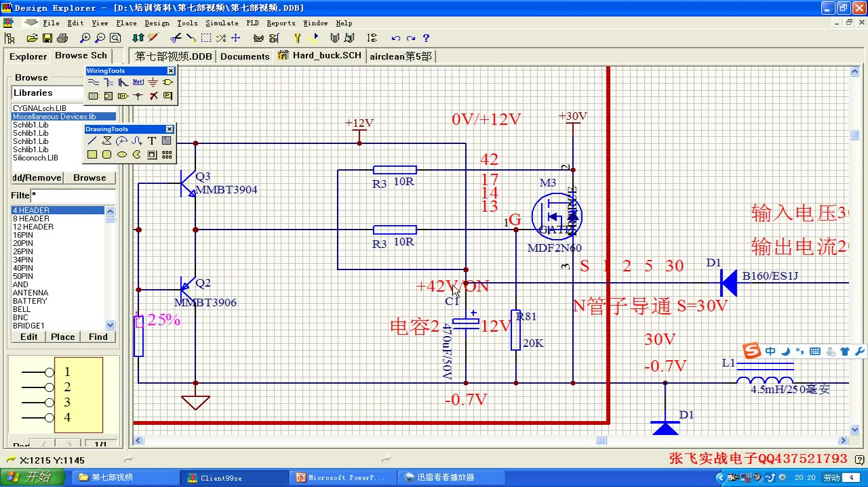Click the Fit Document zoom icon

pos(115,39)
